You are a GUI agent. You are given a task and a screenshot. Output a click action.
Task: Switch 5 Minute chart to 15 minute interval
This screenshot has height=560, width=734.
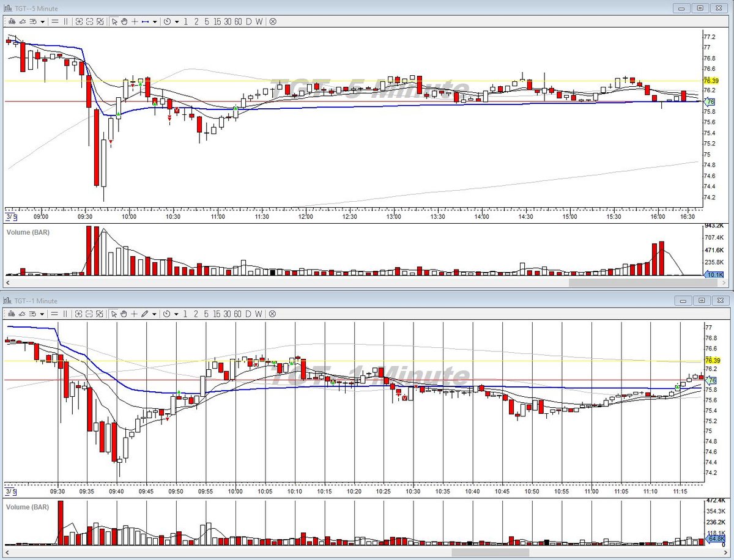pyautogui.click(x=217, y=21)
